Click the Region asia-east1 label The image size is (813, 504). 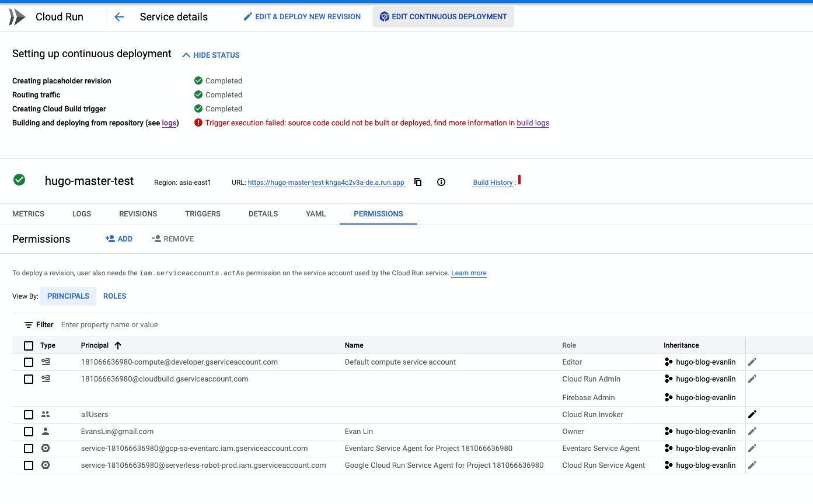pyautogui.click(x=183, y=183)
